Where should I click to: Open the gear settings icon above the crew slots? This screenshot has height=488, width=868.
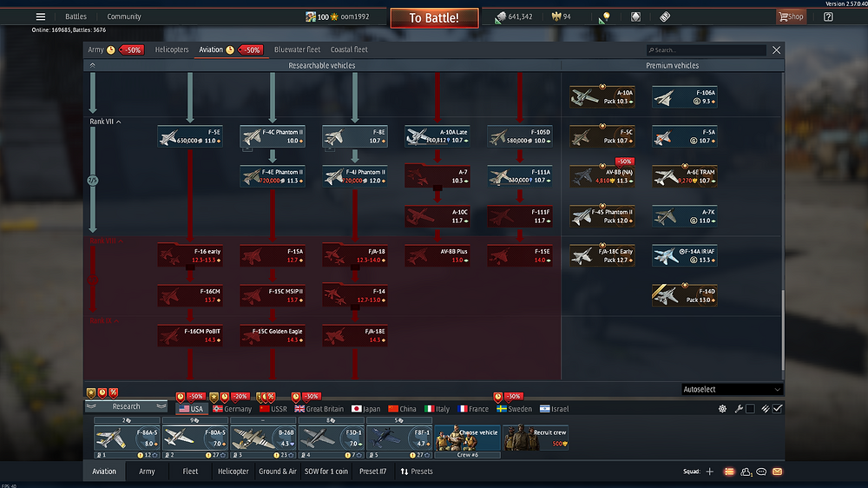722,409
